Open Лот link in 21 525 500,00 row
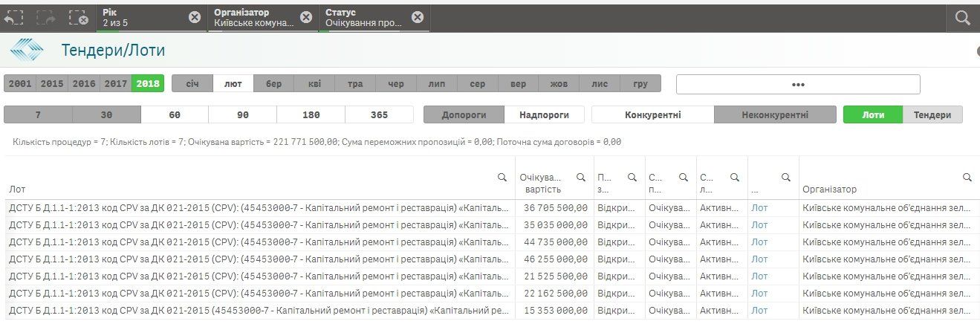This screenshot has height=327, width=980. pos(759,276)
